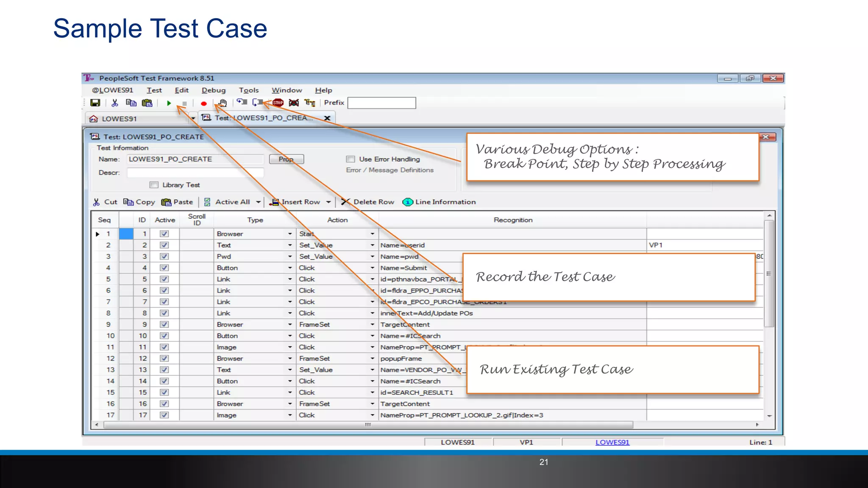Click the PeopleSoft Test Framework title bar logo

pos(89,78)
